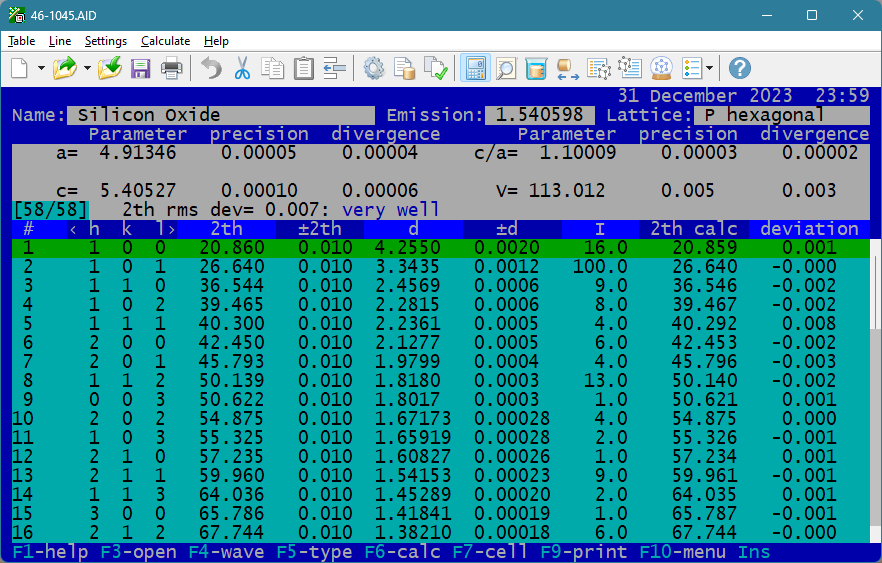Viewport: 882px width, 563px height.
Task: Click deviation 0.008 in row 5
Action: click(x=809, y=323)
